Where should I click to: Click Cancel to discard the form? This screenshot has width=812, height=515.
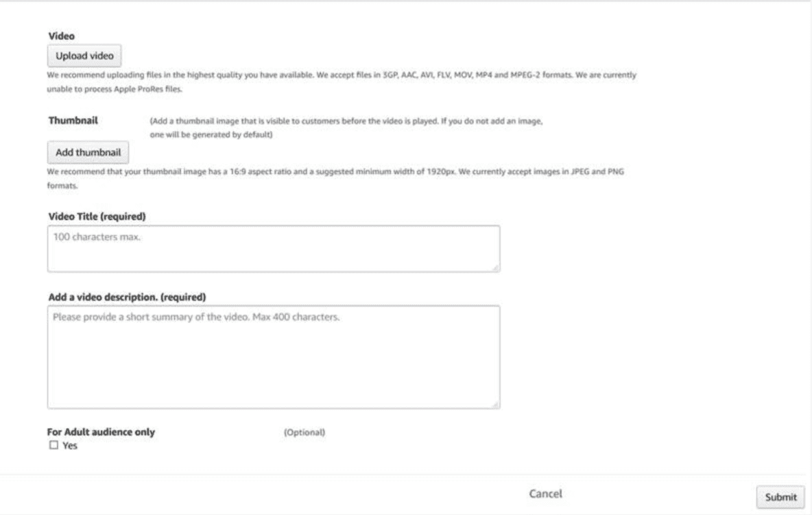545,493
